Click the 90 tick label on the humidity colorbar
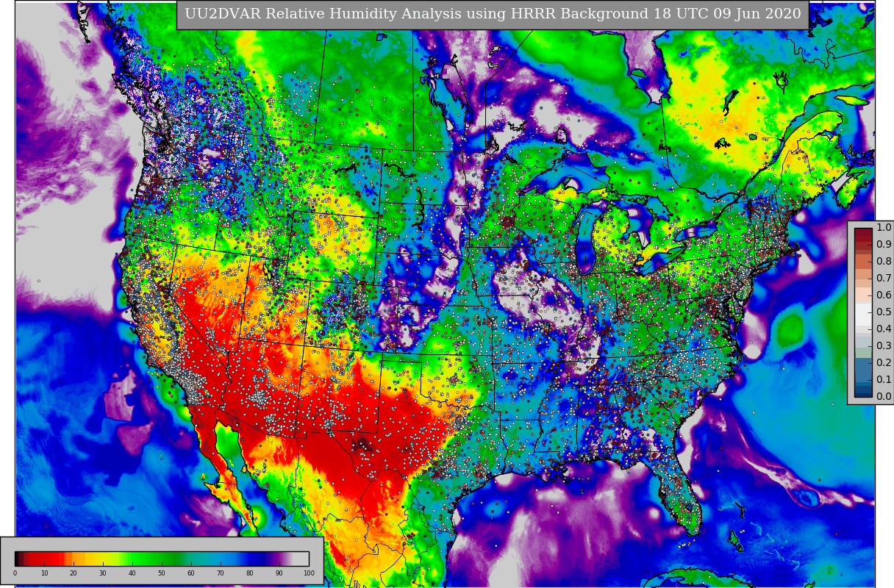Image resolution: width=894 pixels, height=588 pixels. (x=279, y=573)
